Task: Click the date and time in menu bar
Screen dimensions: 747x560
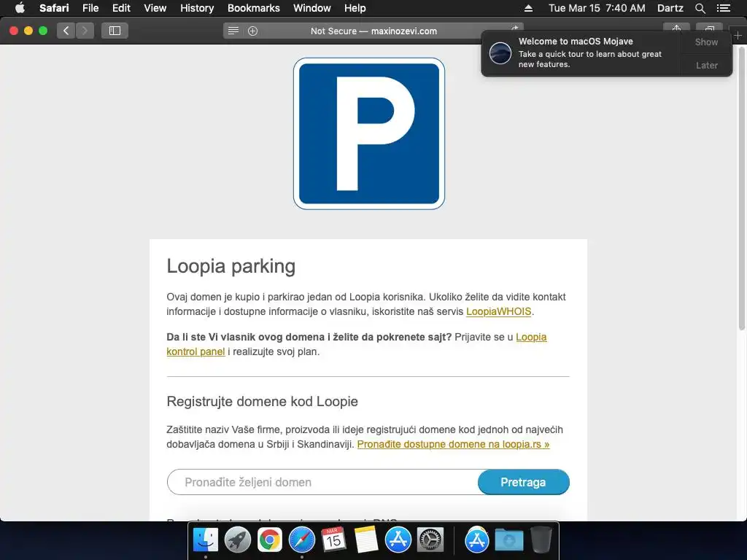Action: click(597, 8)
